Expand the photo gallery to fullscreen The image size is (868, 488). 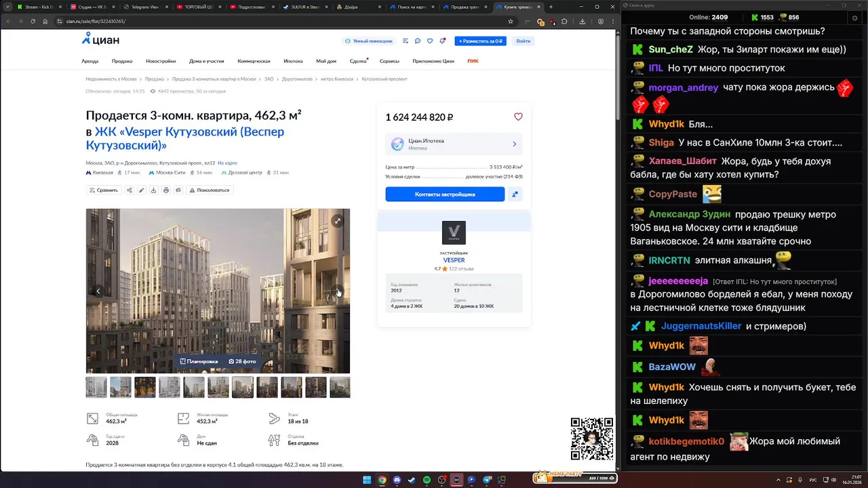click(x=337, y=221)
